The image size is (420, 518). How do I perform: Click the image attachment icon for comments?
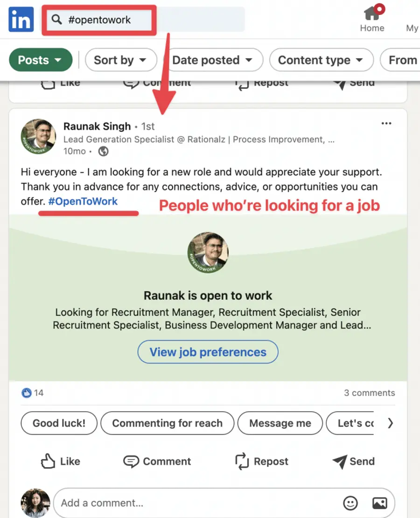379,503
